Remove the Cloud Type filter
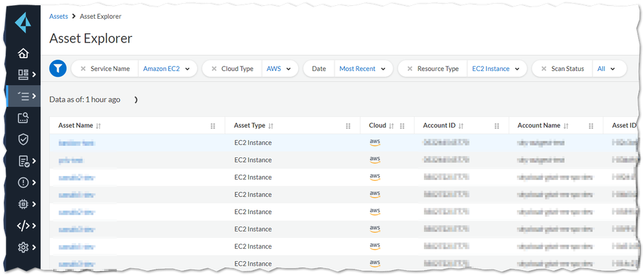Screen dimensions: 644x276 214,68
